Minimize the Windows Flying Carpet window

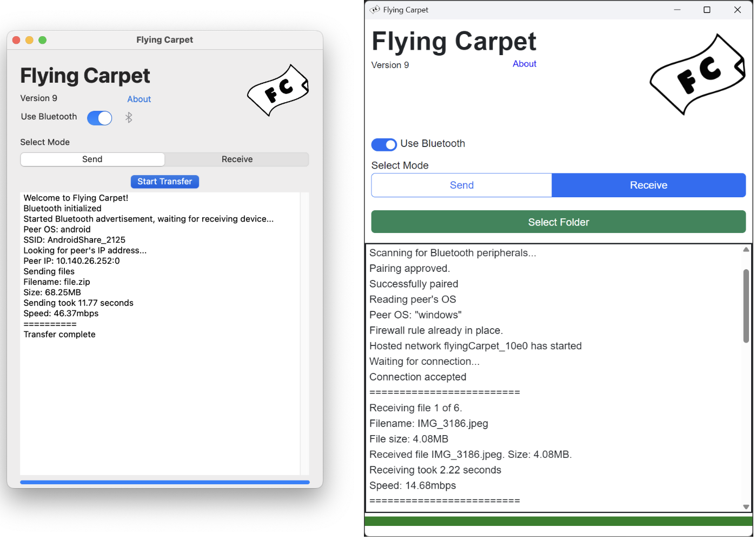(x=677, y=10)
